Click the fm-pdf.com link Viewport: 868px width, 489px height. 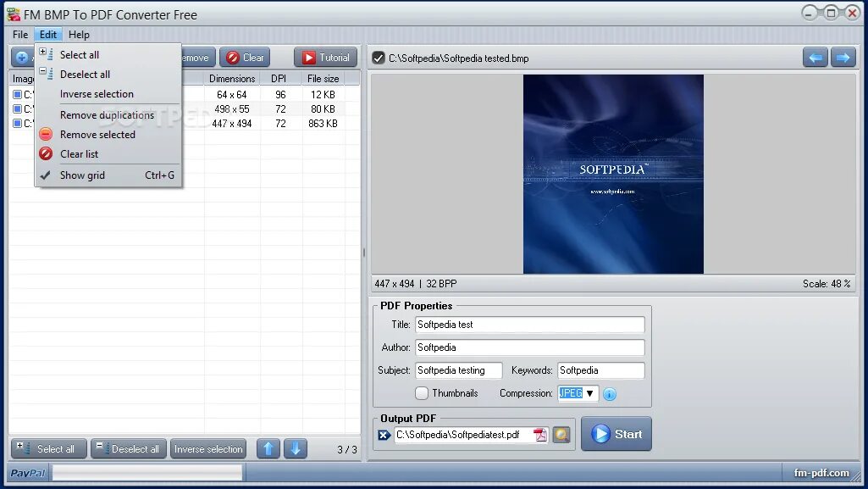[821, 472]
